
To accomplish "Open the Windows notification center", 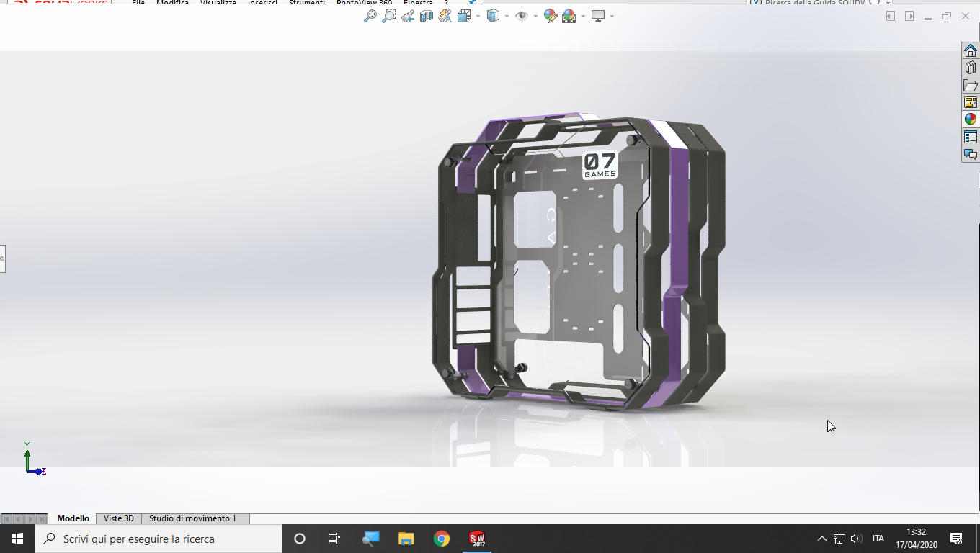I will coord(957,539).
